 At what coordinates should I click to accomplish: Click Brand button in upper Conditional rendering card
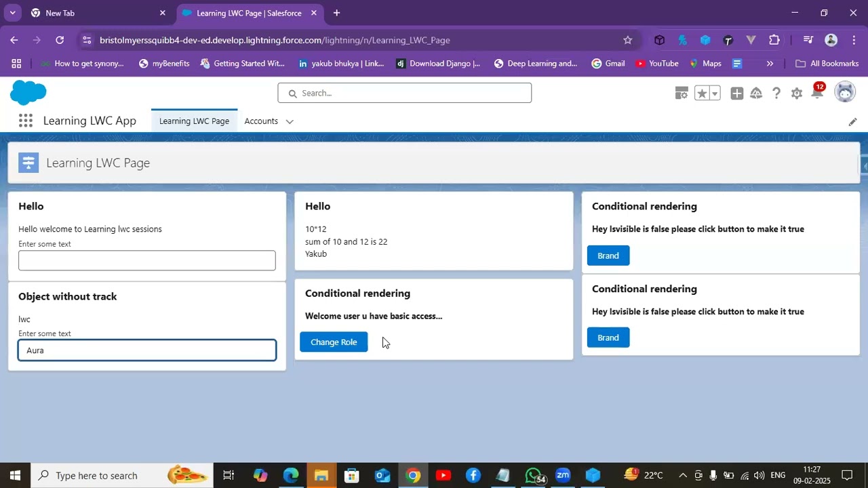[x=608, y=256]
